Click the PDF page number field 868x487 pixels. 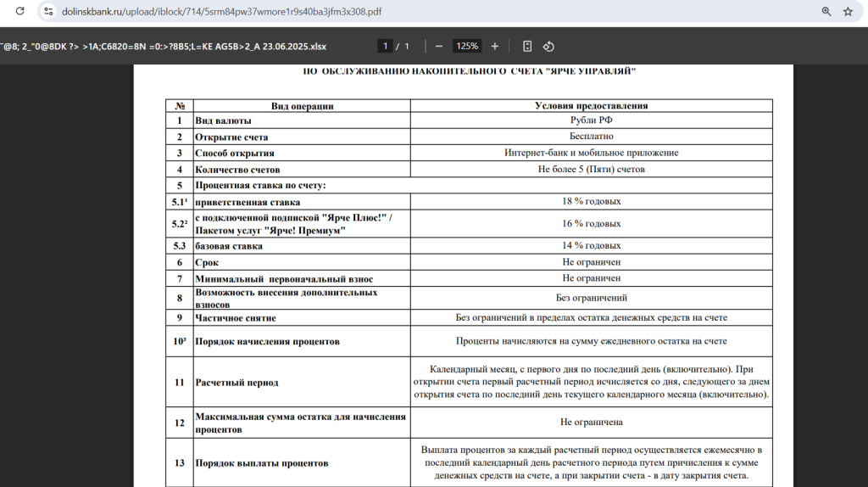386,46
